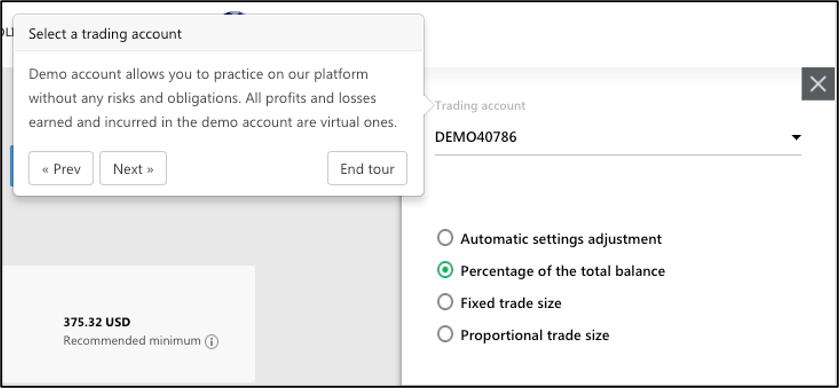This screenshot has width=840, height=388.
Task: Open the DEMO40786 trading account dropdown
Action: click(618, 138)
